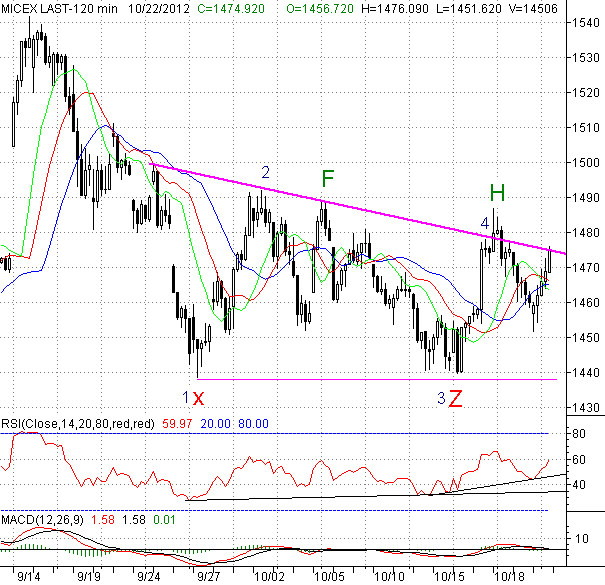This screenshot has width=605, height=585.
Task: Click the 1540 price axis label
Action: tap(585, 22)
